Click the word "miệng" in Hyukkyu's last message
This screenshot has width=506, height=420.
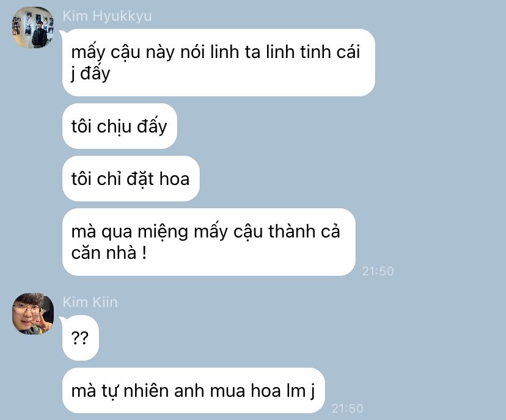[x=163, y=232]
